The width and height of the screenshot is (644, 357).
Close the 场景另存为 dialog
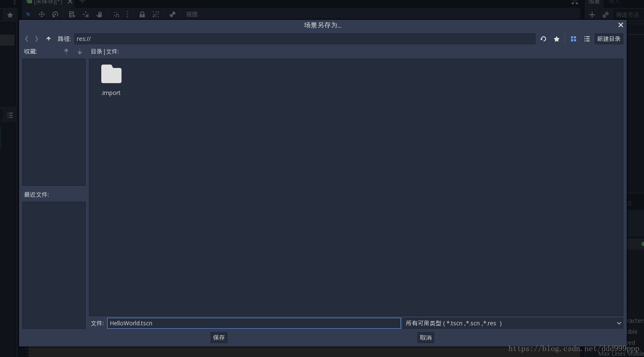pyautogui.click(x=621, y=25)
